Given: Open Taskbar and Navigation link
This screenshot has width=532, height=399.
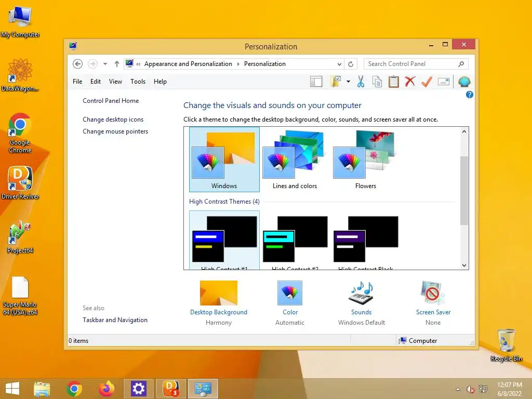Looking at the screenshot, I should click(x=115, y=320).
